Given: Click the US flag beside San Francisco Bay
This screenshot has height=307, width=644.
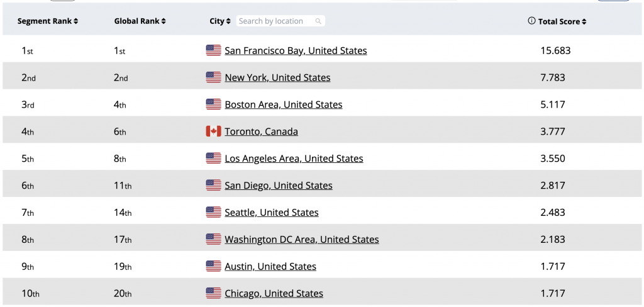Looking at the screenshot, I should (213, 50).
